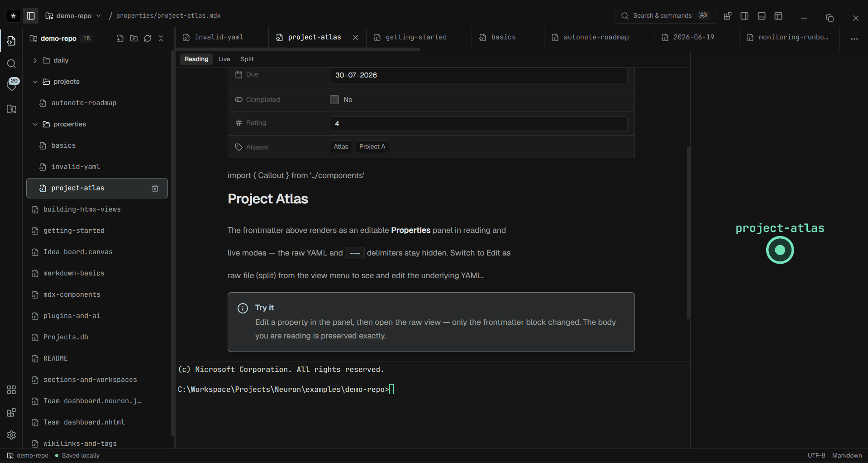Open autonote-roadmap in the file tree
This screenshot has height=463, width=868.
[x=97, y=103]
